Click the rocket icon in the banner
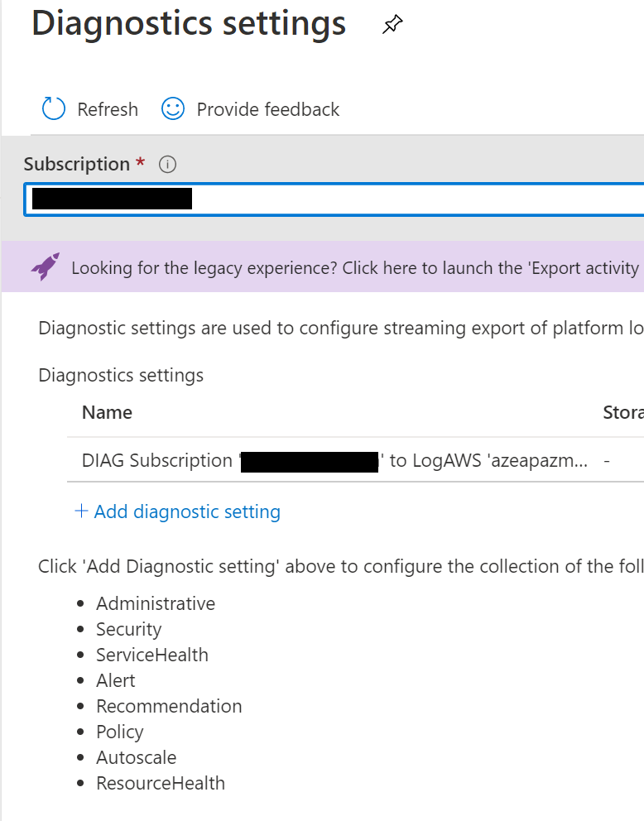Viewport: 644px width, 821px height. point(46,267)
